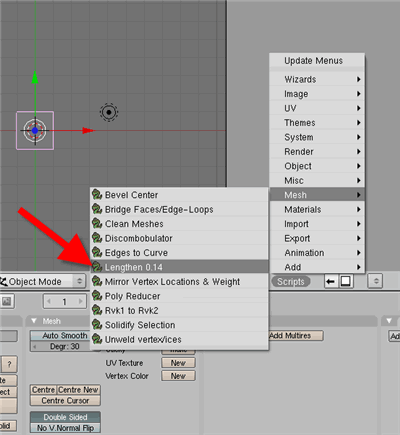The image size is (400, 435).
Task: Expand the System submenu
Action: click(x=317, y=137)
